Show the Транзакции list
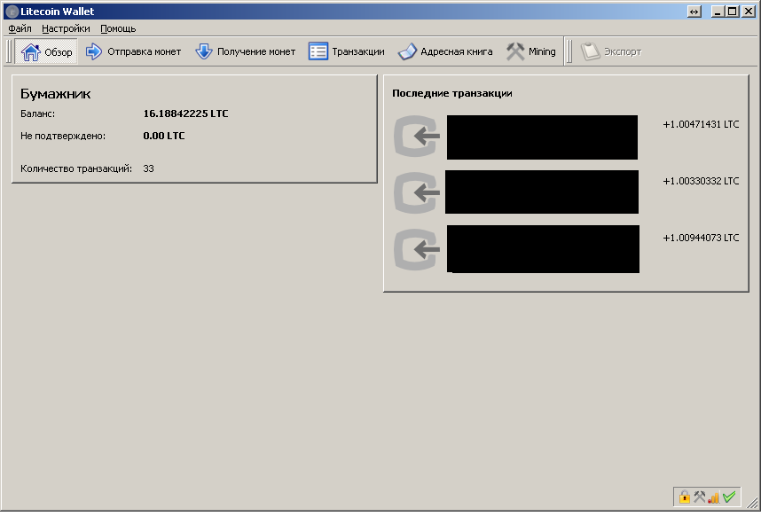Image resolution: width=761 pixels, height=532 pixels. click(347, 51)
